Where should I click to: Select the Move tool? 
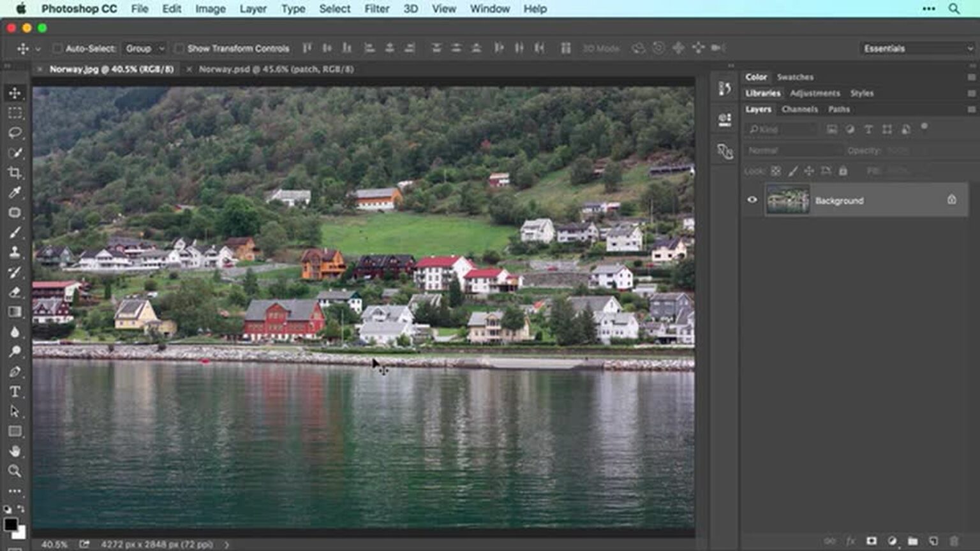pyautogui.click(x=15, y=92)
